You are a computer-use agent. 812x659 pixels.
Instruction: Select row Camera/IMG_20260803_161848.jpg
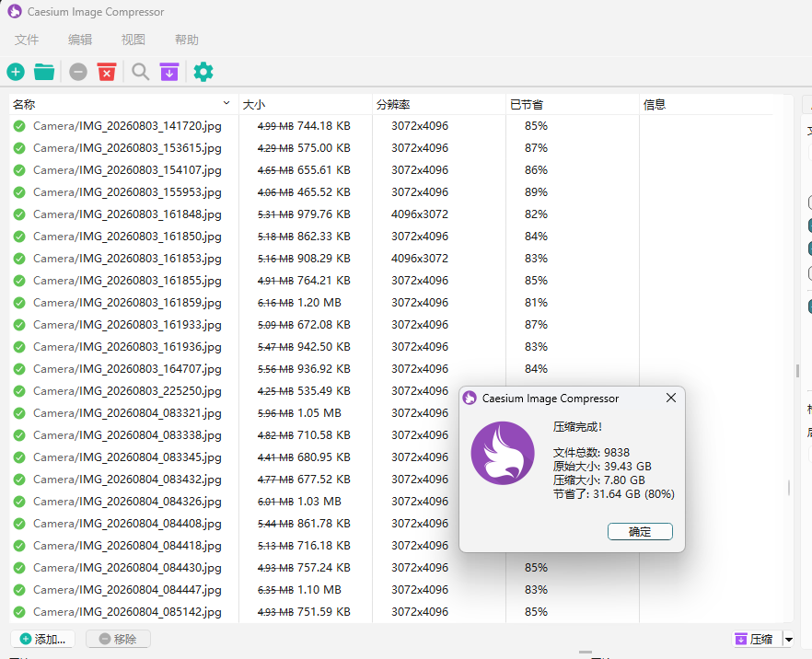click(x=391, y=214)
